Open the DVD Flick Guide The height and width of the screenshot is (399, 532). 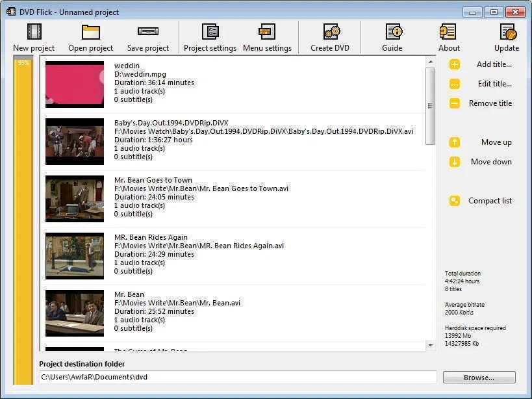[x=391, y=36]
